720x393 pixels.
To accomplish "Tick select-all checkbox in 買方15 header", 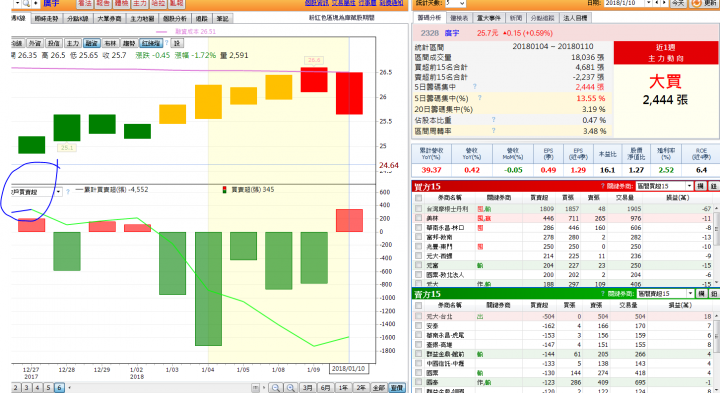I will click(418, 198).
